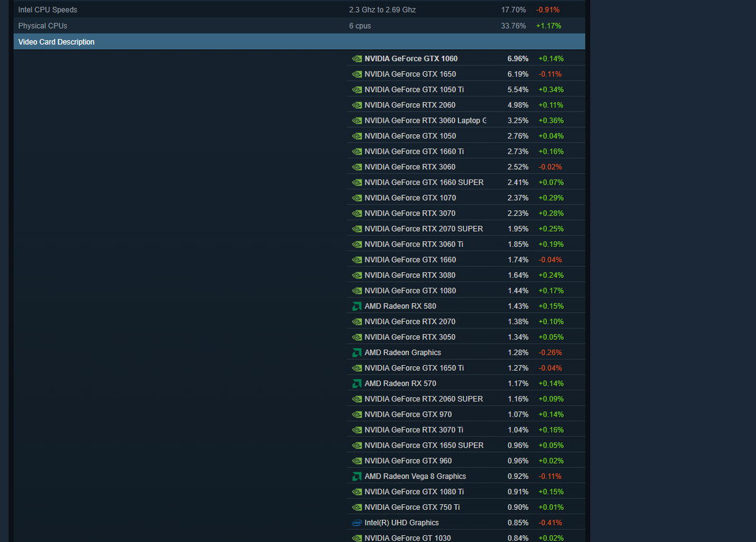Select the NVIDIA GeForce RTX 3050 name
Screen dimensions: 756x542
(x=409, y=337)
